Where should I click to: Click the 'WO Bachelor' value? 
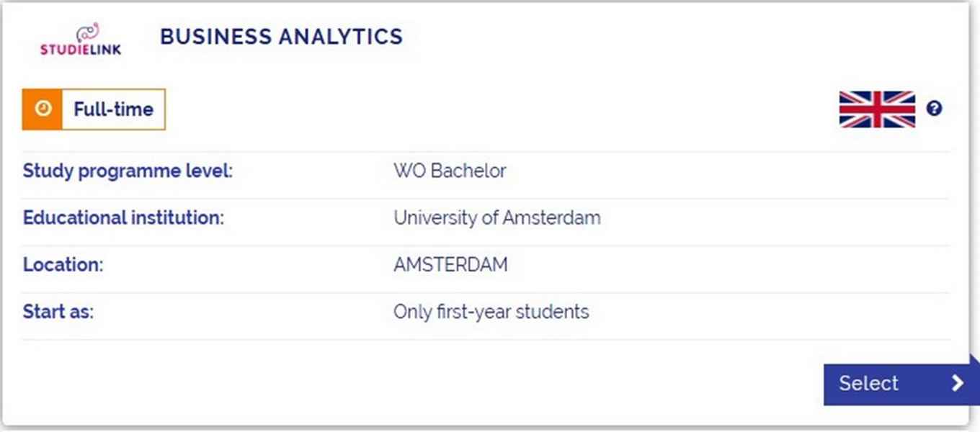point(450,171)
